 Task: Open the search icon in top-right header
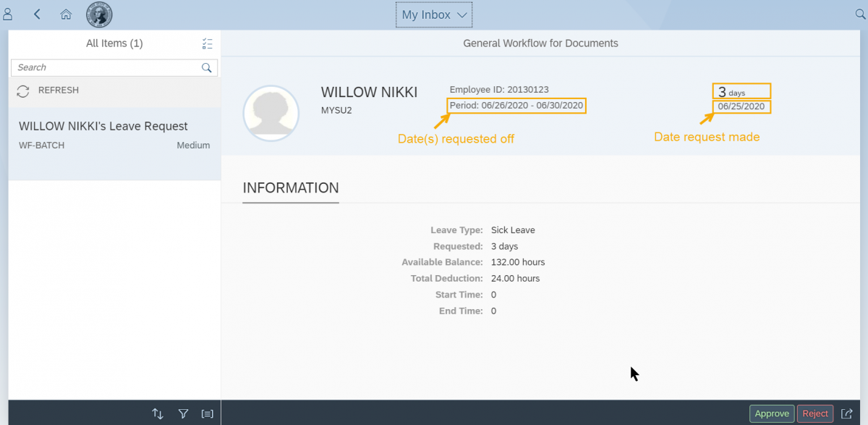(x=860, y=14)
